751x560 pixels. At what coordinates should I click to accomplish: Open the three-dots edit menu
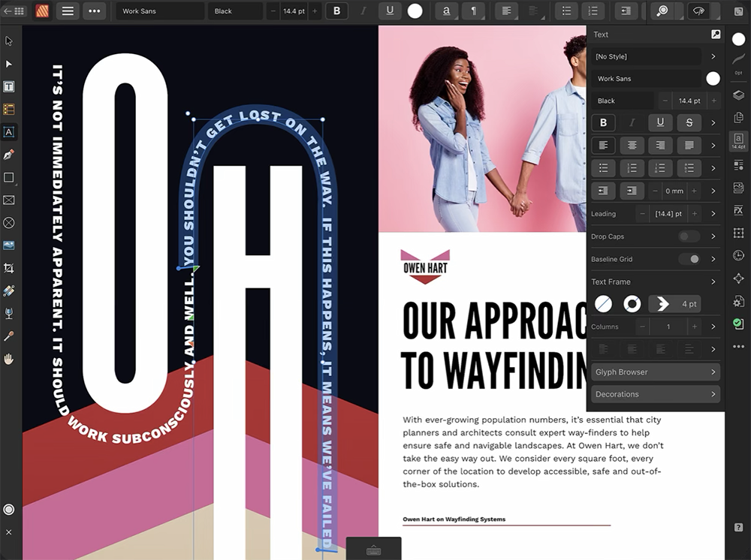click(x=95, y=11)
